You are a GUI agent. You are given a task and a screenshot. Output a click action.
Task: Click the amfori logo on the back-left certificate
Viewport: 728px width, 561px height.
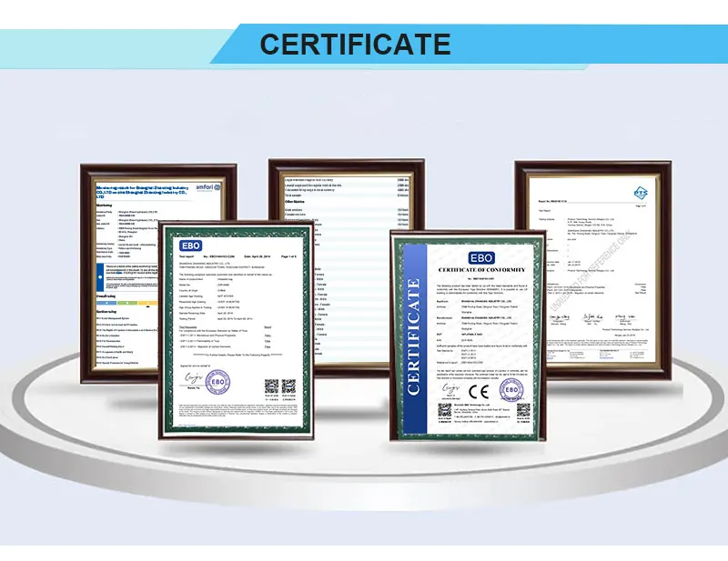click(209, 187)
